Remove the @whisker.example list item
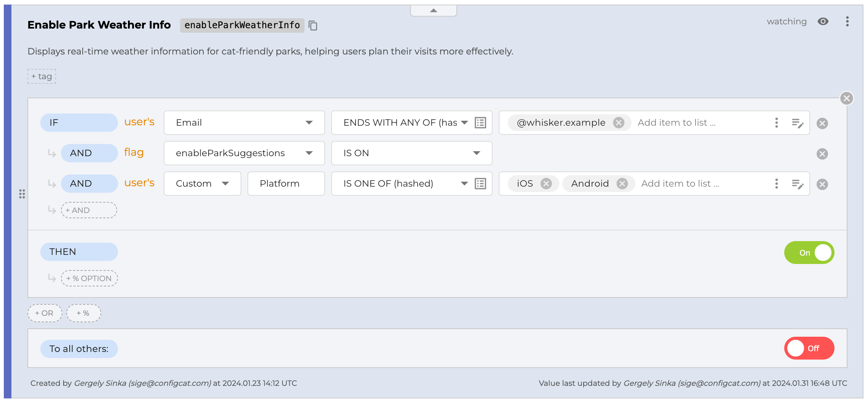 point(619,123)
